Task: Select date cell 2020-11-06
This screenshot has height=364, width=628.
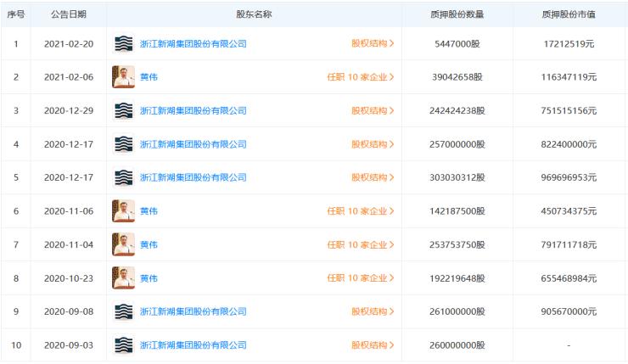Action: pyautogui.click(x=69, y=211)
